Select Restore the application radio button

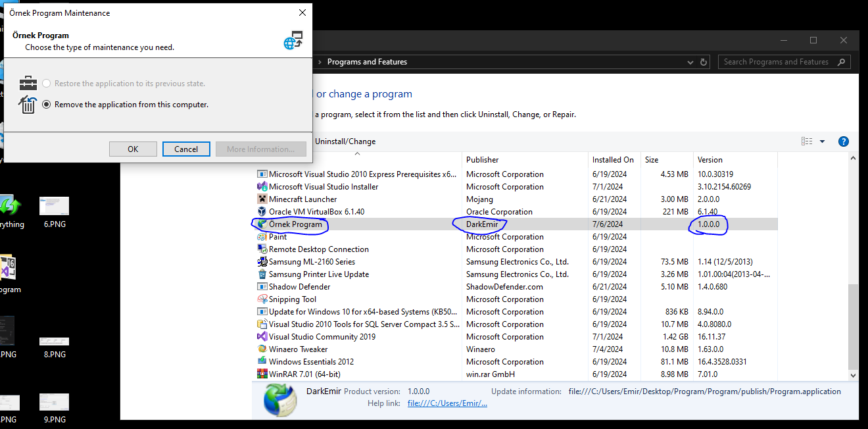[46, 84]
